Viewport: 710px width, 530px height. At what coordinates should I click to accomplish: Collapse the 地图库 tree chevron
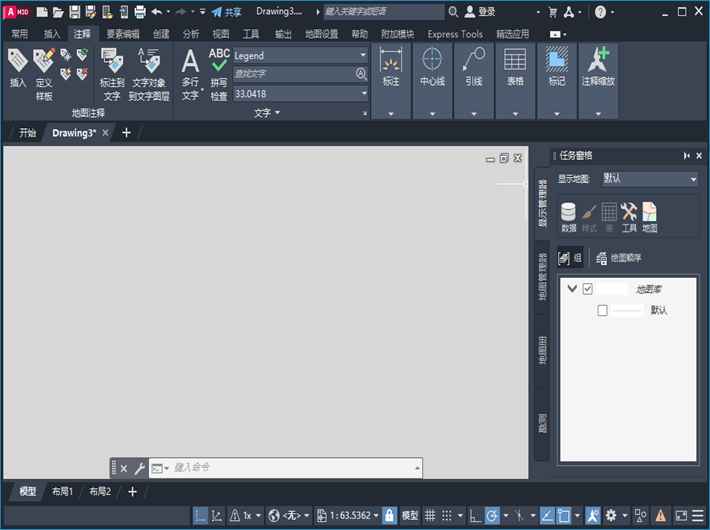572,289
